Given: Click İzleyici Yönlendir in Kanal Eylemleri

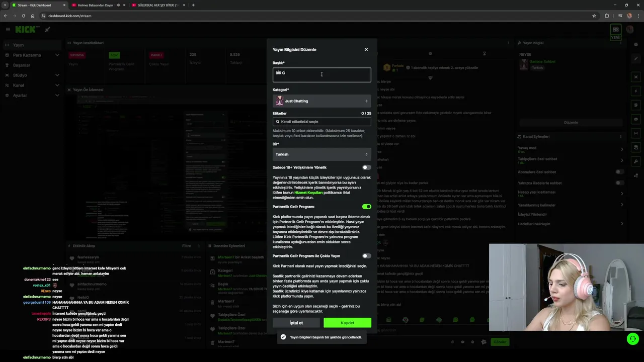Looking at the screenshot, I should (x=532, y=215).
